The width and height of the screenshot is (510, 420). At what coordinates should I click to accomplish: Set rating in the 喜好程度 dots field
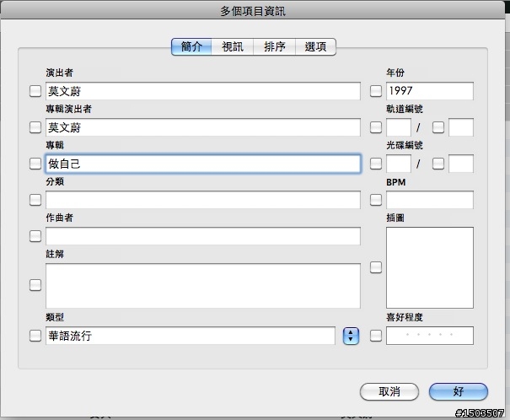[430, 336]
